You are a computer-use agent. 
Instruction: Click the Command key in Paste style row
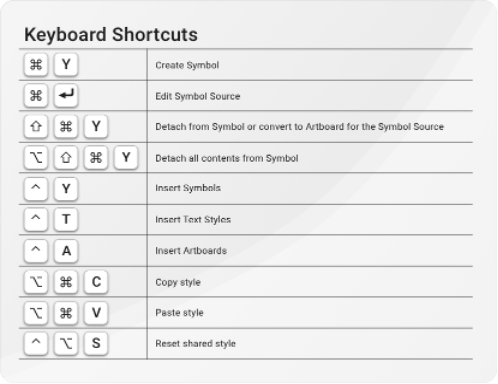[x=66, y=313]
